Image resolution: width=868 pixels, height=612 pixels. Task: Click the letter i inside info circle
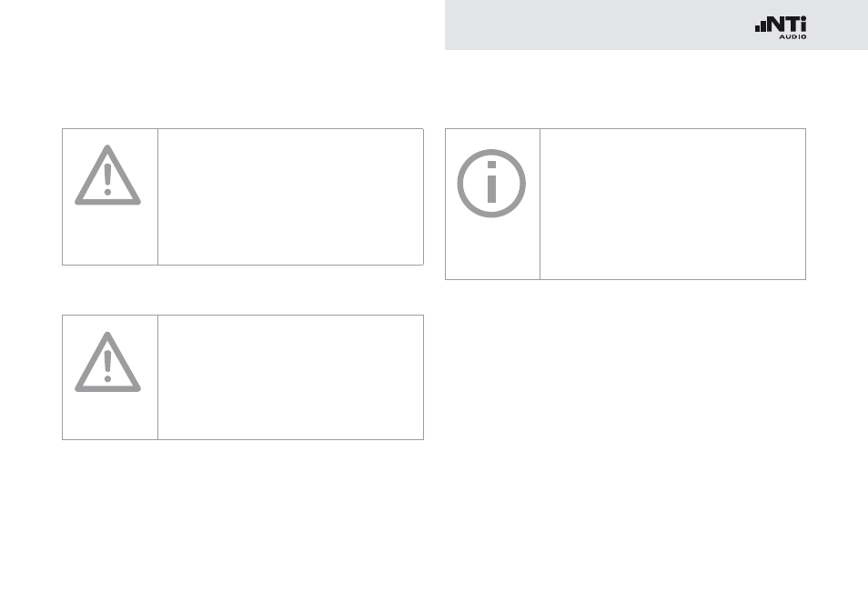[491, 182]
